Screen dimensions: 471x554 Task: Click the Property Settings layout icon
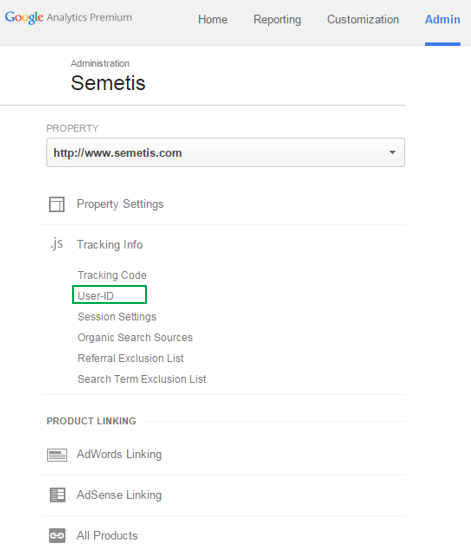pyautogui.click(x=57, y=204)
